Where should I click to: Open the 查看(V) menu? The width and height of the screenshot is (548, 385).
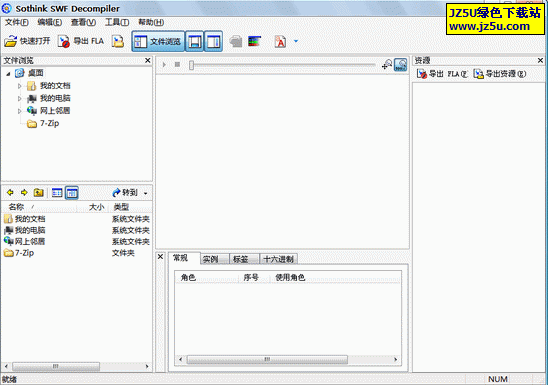[x=83, y=22]
